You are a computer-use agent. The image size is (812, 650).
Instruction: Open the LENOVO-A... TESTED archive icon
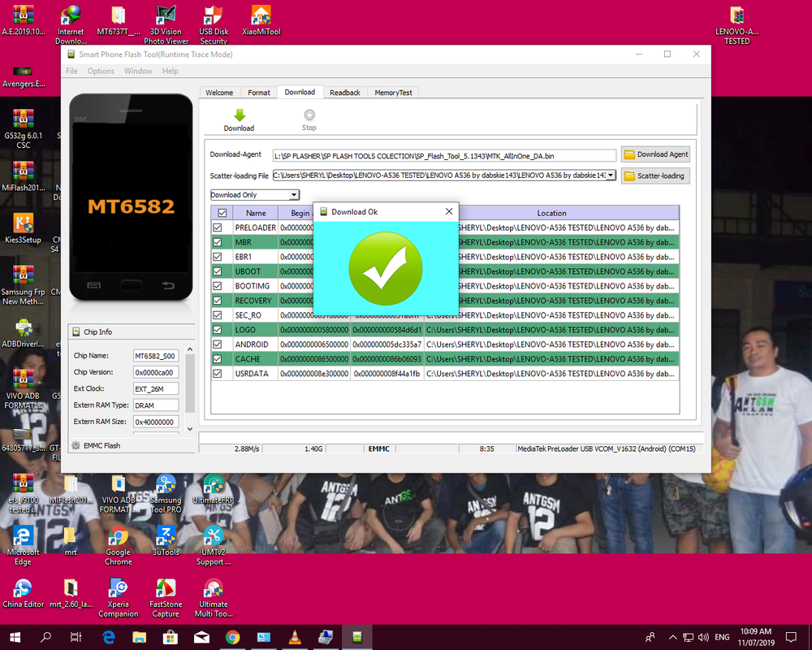click(737, 25)
